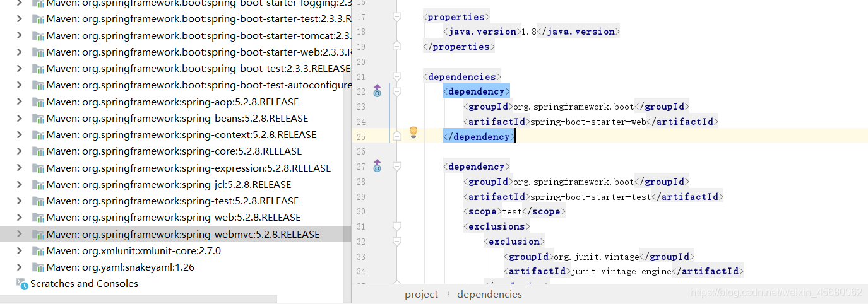The height and width of the screenshot is (304, 868).
Task: Click the Maven gutter icon on line 27
Action: [x=377, y=166]
